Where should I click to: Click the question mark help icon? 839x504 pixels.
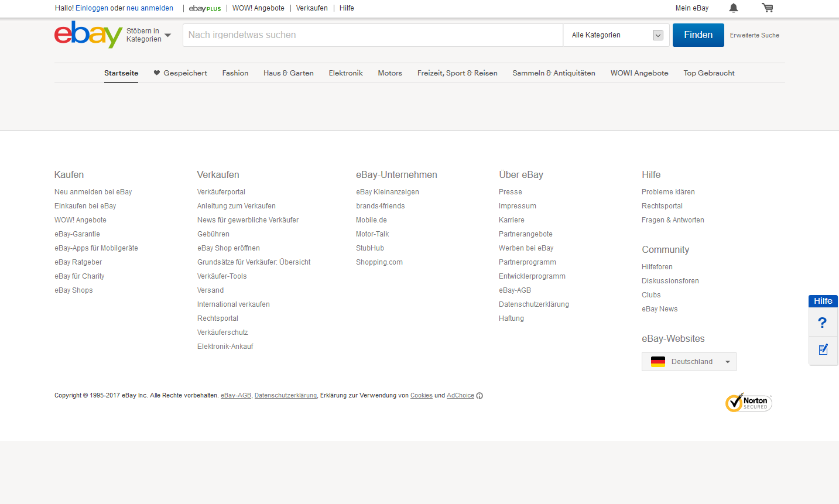coord(823,323)
